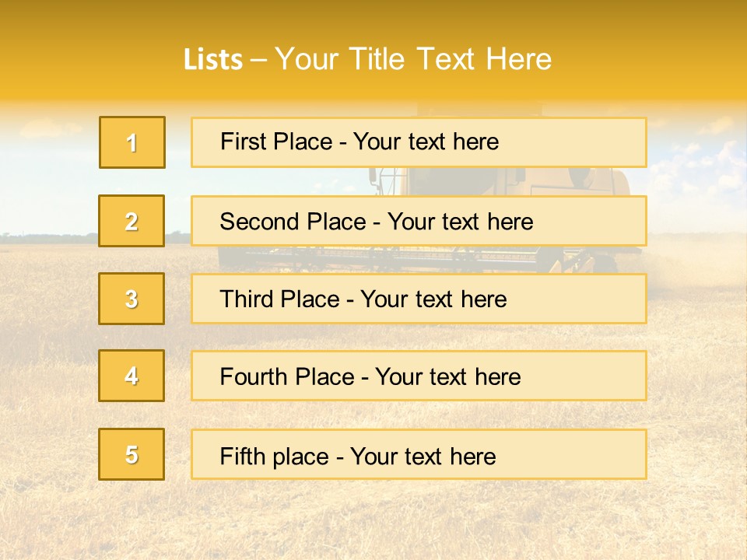Viewport: 747px width, 560px height.
Task: Click the empty golden banner above the title
Action: click(372, 19)
